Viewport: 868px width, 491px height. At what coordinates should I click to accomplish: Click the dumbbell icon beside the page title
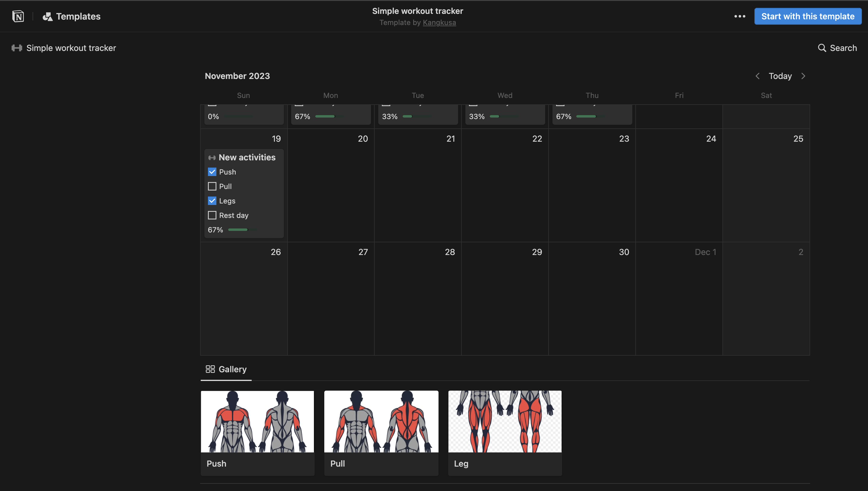17,48
